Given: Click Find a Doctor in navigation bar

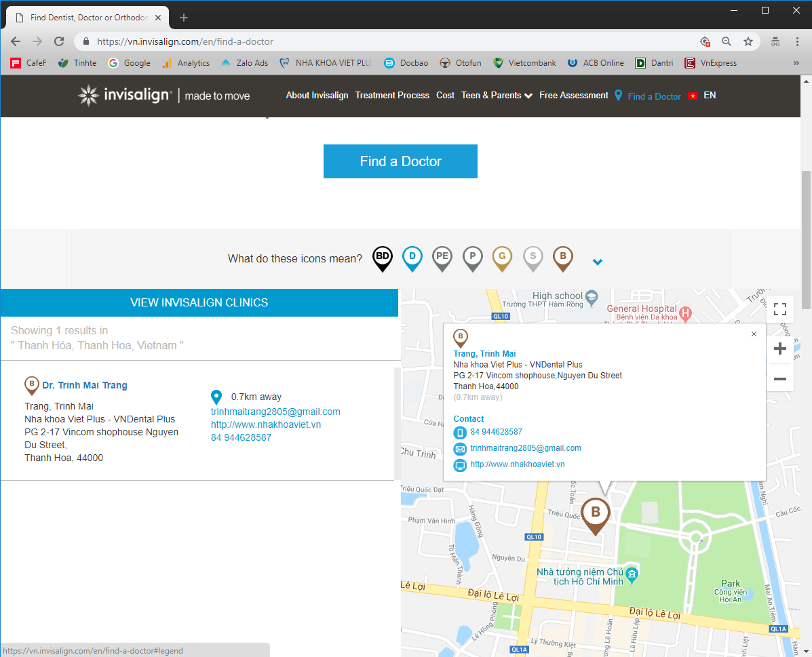Looking at the screenshot, I should click(648, 96).
